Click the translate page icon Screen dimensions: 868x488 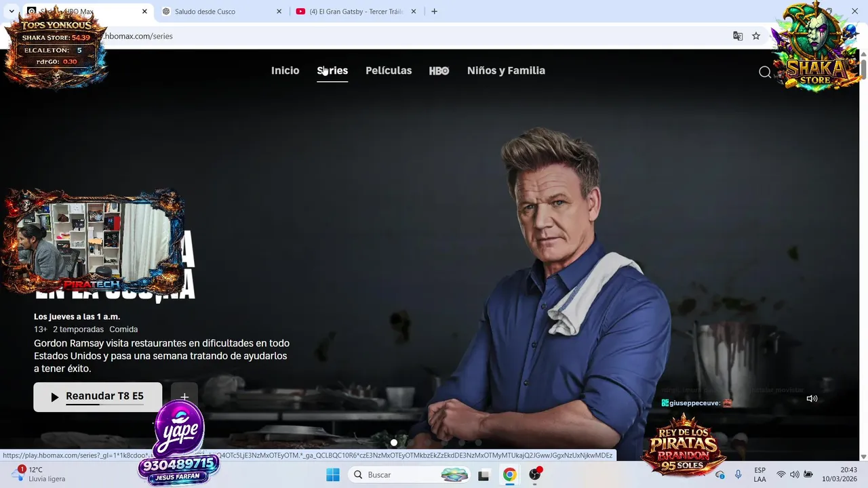click(738, 36)
